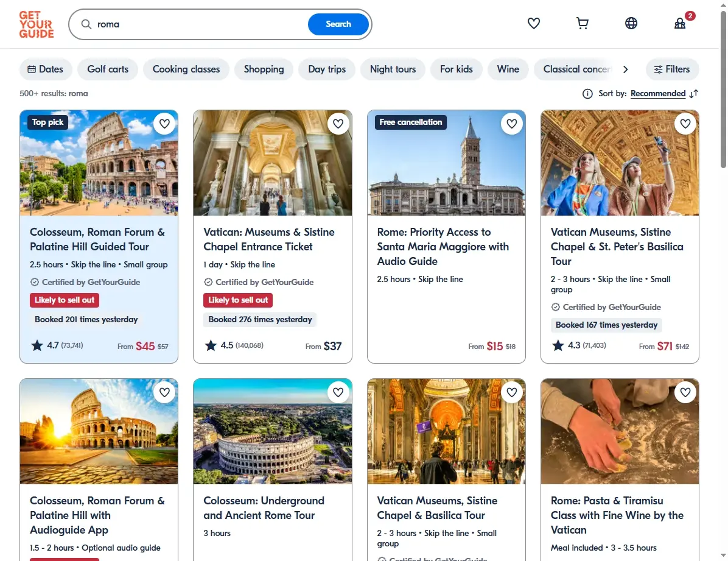The height and width of the screenshot is (561, 728).
Task: Click the From $37 price
Action: pos(324,346)
